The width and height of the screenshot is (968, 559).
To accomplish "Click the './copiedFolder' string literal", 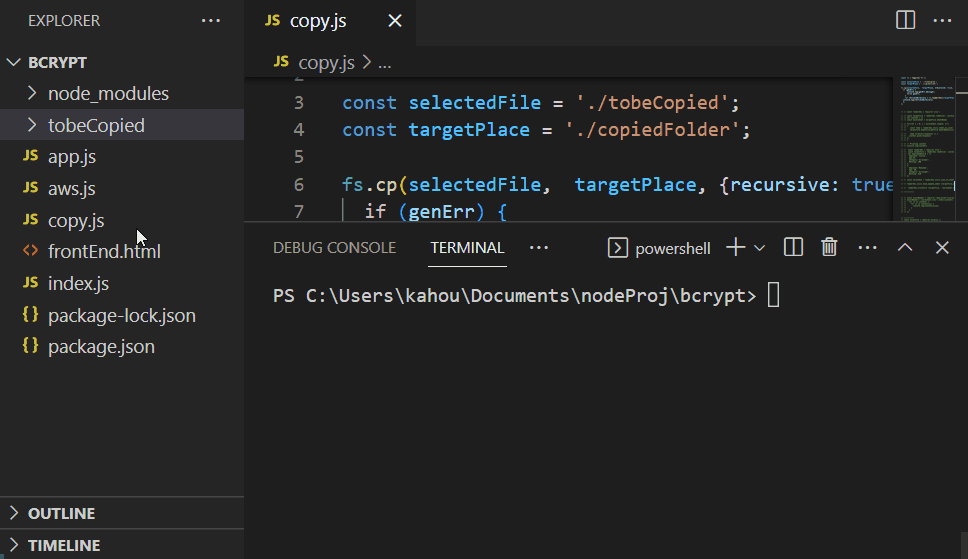I will (x=653, y=130).
